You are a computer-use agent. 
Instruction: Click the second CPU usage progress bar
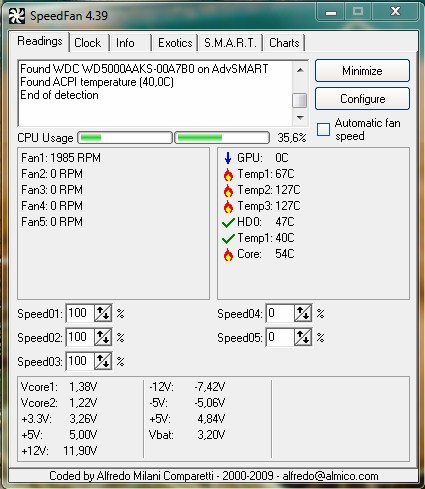222,137
